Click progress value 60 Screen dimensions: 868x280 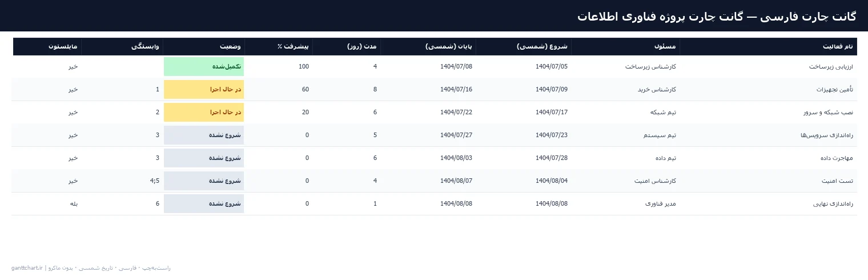point(306,90)
